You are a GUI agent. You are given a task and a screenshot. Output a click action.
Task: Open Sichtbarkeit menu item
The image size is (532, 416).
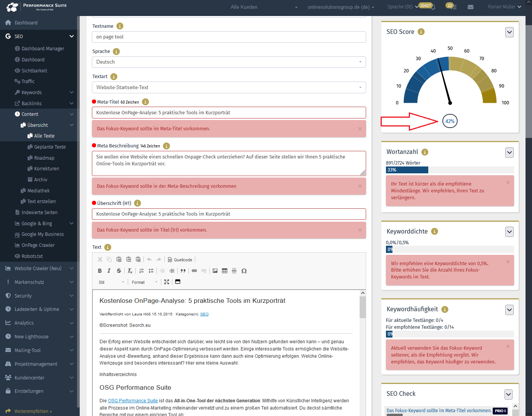[x=34, y=70]
